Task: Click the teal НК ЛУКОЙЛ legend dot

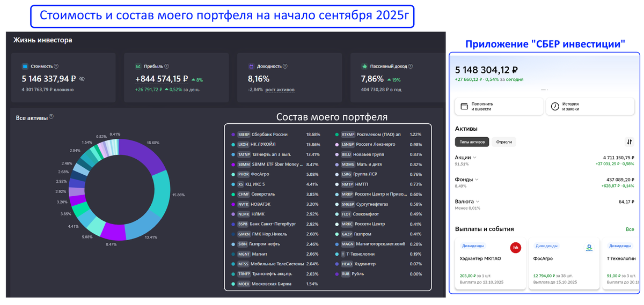Action: click(232, 145)
